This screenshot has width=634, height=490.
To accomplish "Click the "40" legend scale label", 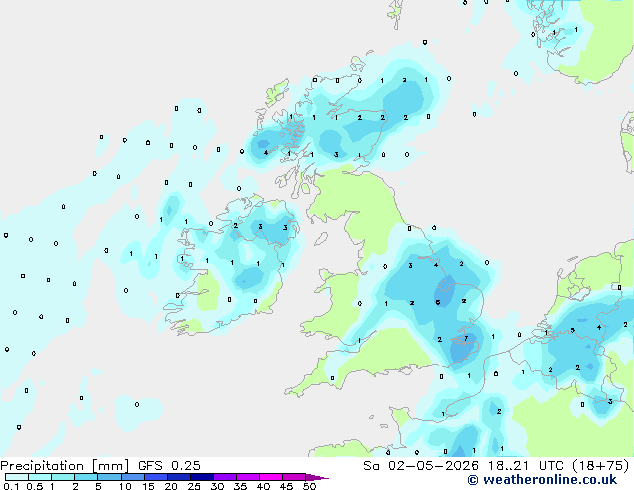I will pos(263,486).
